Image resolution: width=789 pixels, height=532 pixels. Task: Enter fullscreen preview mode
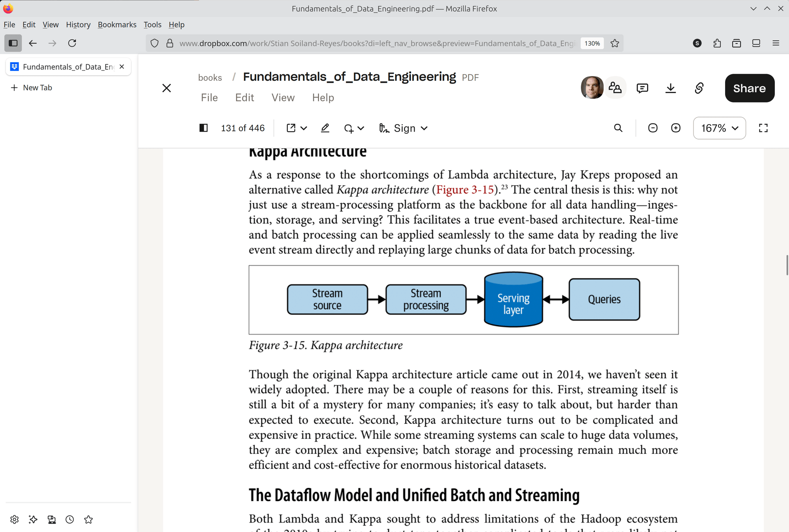tap(763, 128)
